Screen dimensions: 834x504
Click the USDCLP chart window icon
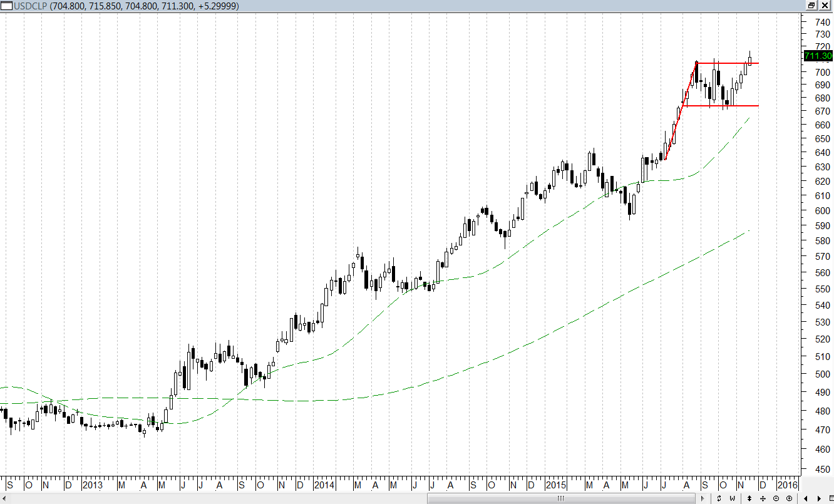tap(7, 6)
